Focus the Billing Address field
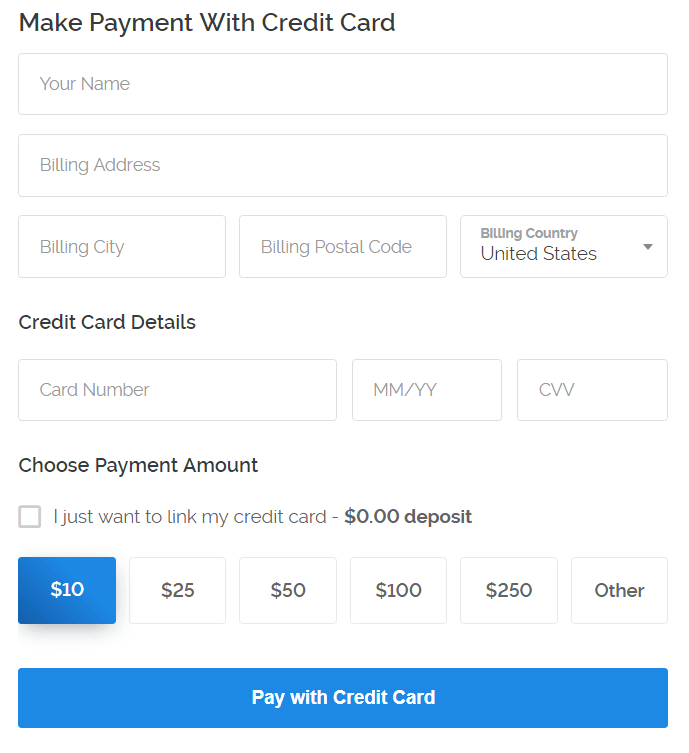The image size is (689, 753). click(342, 165)
